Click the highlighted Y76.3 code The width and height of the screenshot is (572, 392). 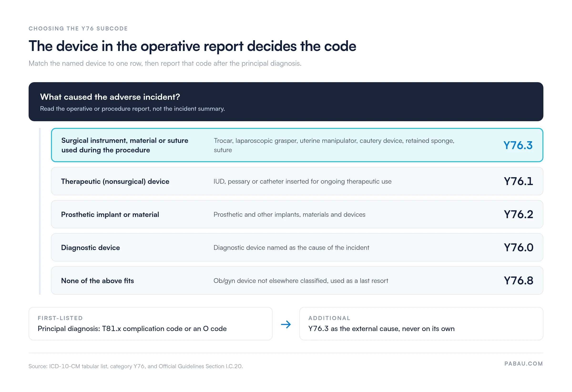[x=518, y=145]
